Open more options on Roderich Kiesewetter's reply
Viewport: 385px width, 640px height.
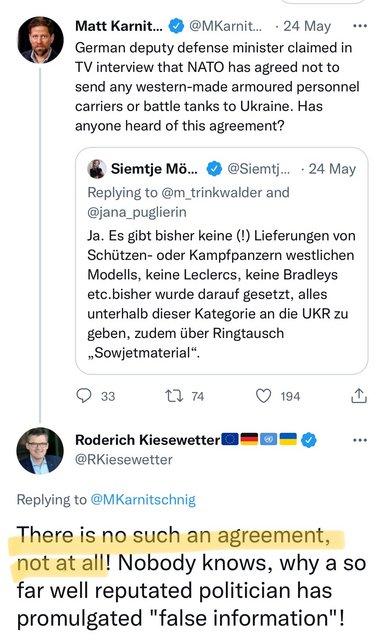click(360, 440)
